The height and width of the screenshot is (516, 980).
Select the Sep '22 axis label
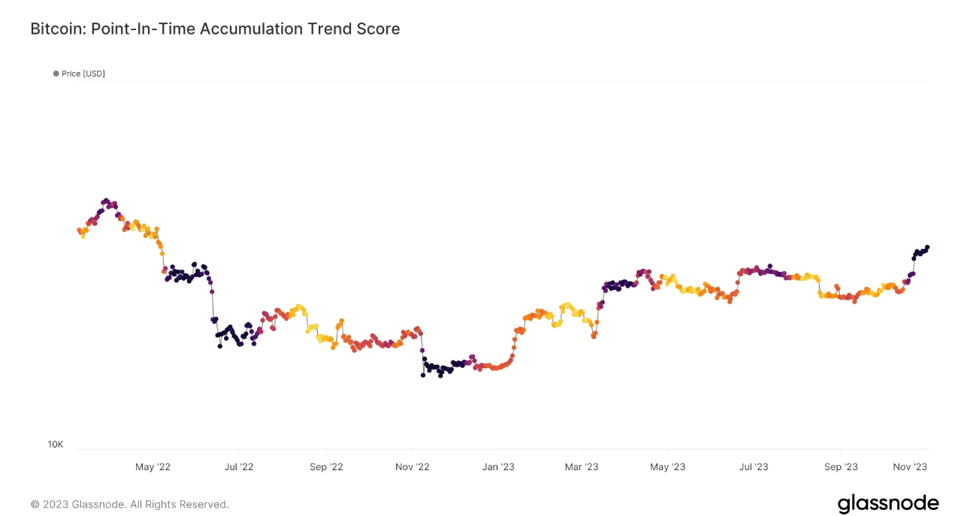pyautogui.click(x=326, y=467)
